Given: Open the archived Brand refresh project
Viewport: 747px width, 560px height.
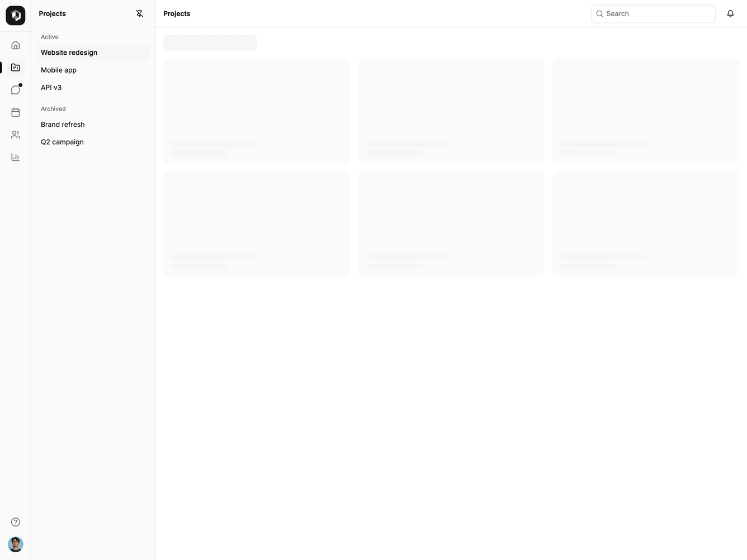Looking at the screenshot, I should (93, 125).
